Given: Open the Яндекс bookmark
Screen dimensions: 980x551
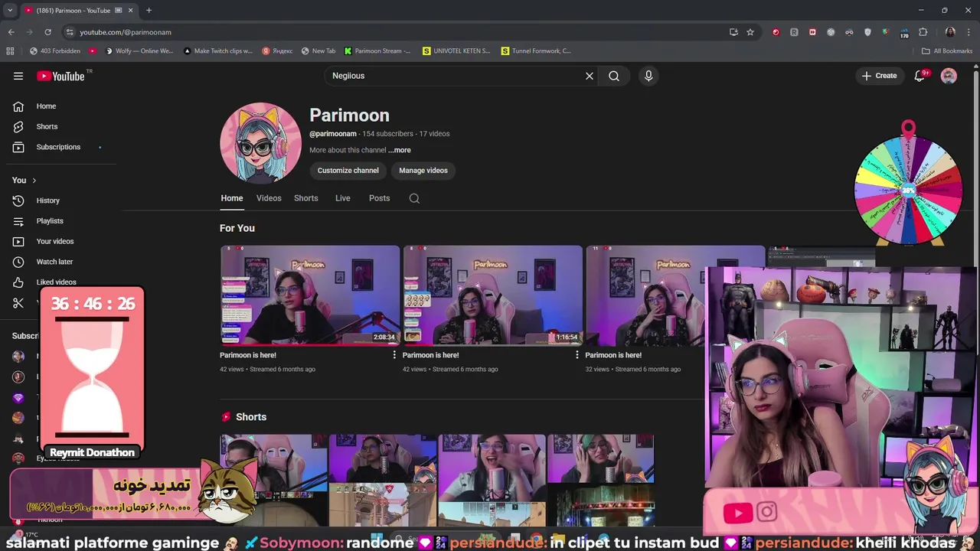Looking at the screenshot, I should tap(277, 51).
